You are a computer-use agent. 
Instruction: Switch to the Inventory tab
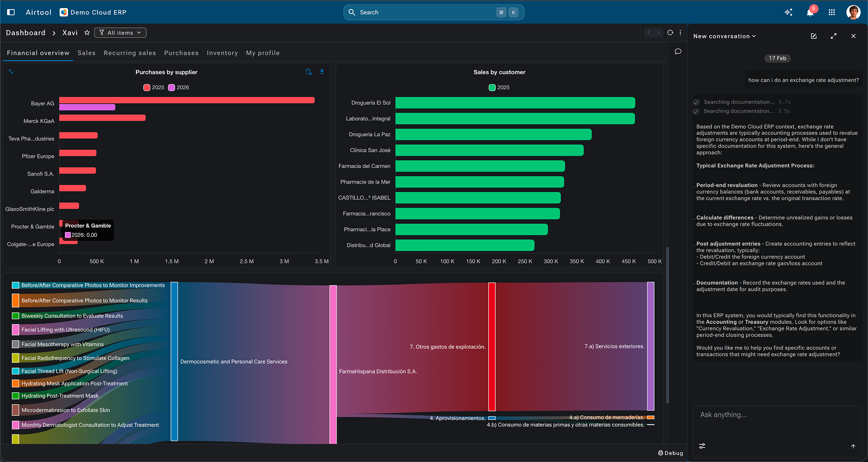pyautogui.click(x=222, y=53)
